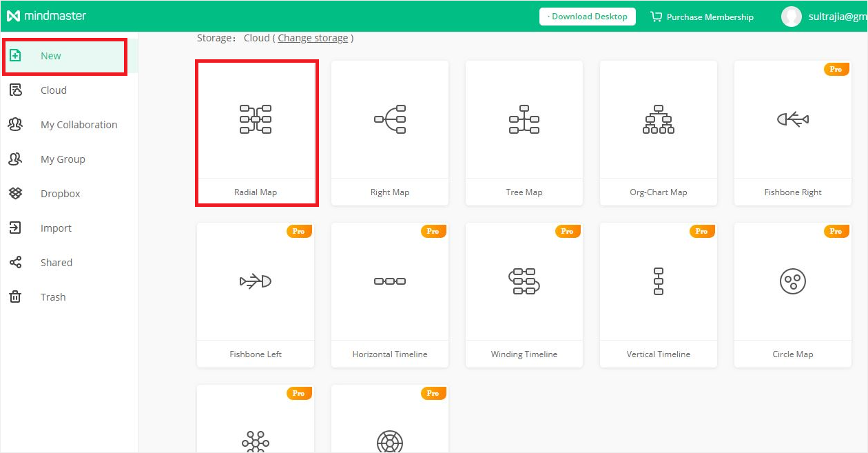Viewport: 868px width, 453px height.
Task: Click the Change storage link
Action: point(313,38)
